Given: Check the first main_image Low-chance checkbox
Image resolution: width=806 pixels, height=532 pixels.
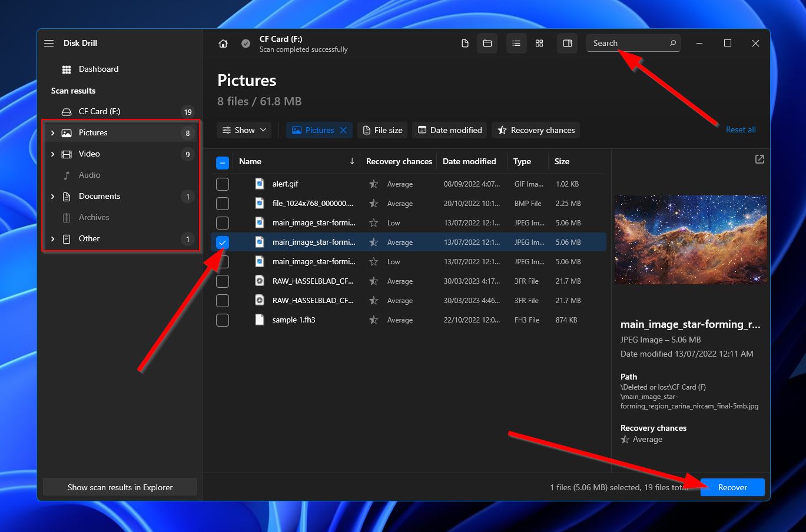Looking at the screenshot, I should pos(223,223).
